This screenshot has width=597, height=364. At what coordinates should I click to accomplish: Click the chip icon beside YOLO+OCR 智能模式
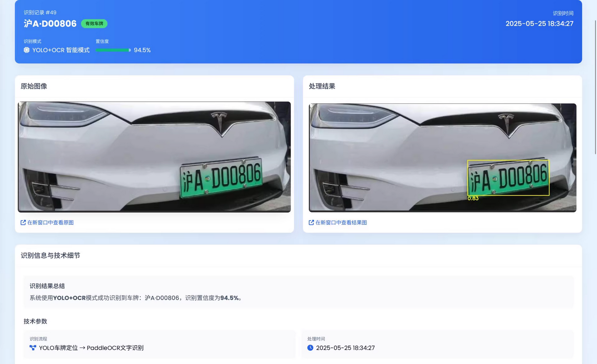tap(26, 50)
